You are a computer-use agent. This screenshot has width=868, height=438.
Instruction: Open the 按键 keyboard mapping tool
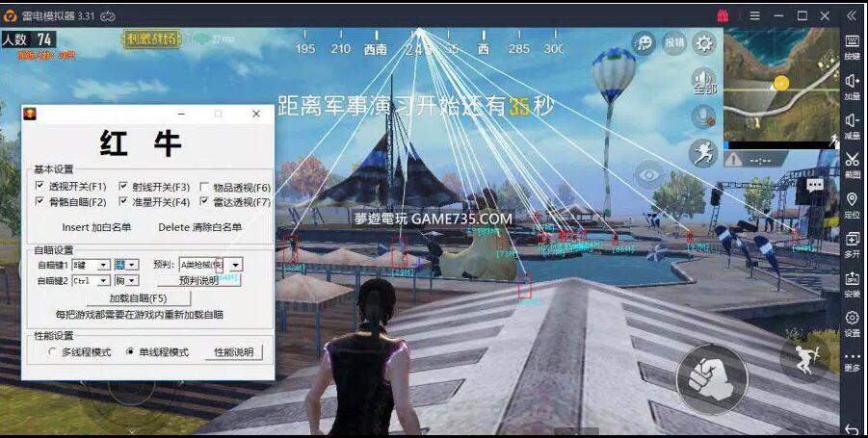click(852, 46)
